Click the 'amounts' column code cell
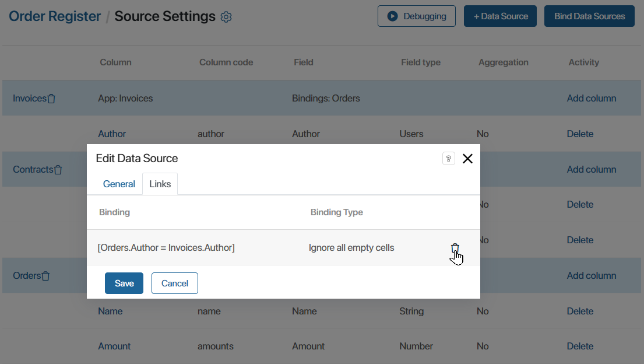The height and width of the screenshot is (364, 644). pyautogui.click(x=216, y=346)
